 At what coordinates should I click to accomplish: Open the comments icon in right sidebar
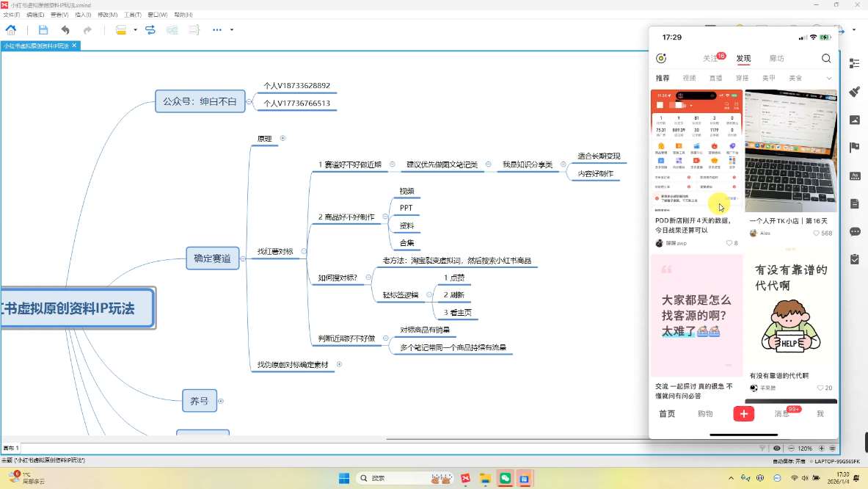tap(853, 231)
